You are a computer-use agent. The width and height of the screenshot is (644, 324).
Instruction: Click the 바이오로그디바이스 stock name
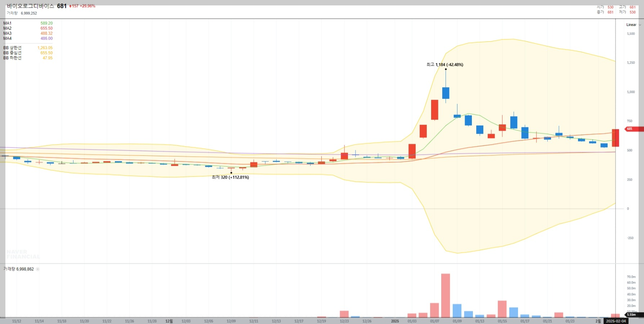[x=31, y=6]
